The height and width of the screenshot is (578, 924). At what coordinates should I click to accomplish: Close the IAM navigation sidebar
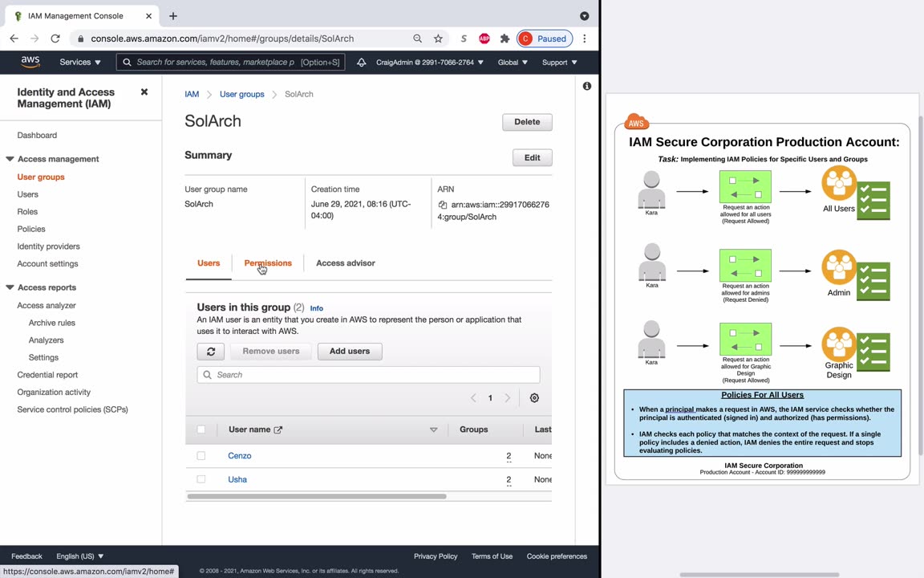tap(144, 92)
